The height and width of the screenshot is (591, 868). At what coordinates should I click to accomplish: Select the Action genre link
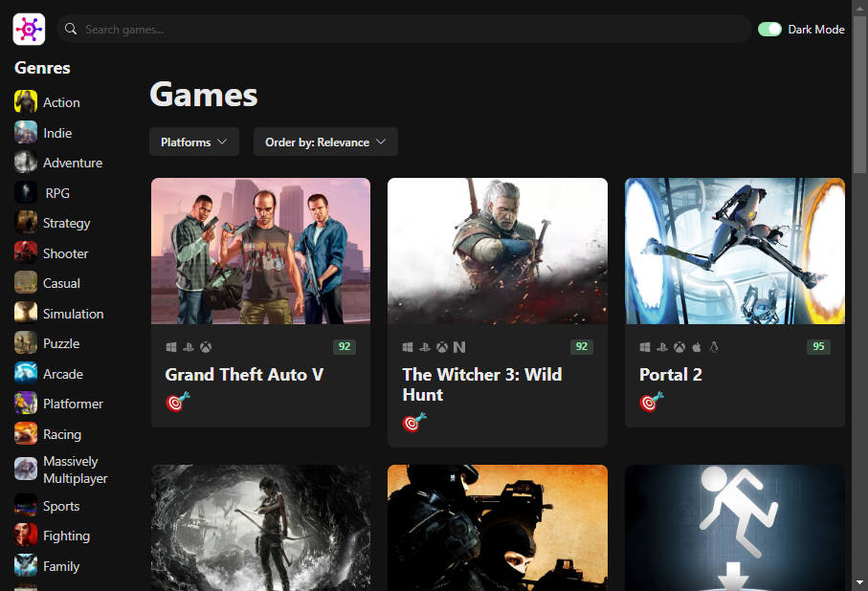click(61, 102)
